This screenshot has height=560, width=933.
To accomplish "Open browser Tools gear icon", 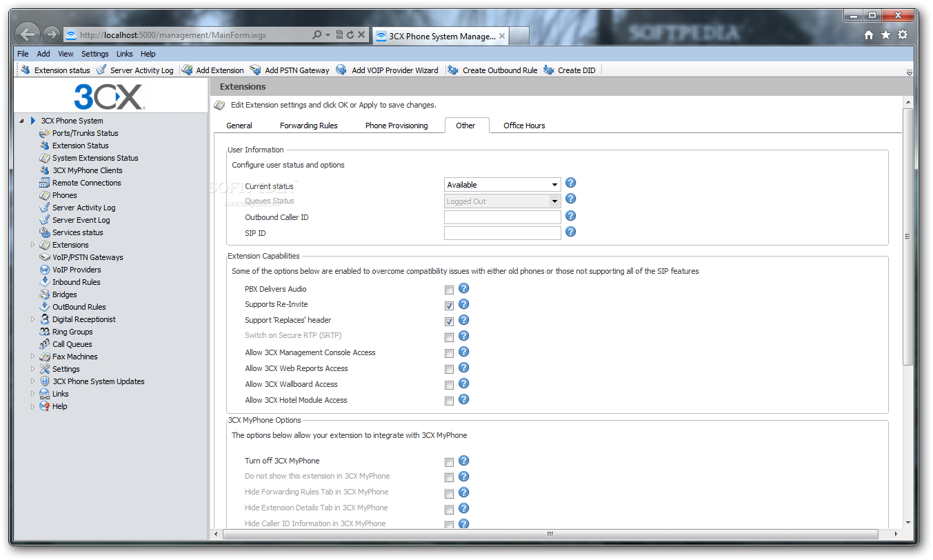I will tap(903, 35).
